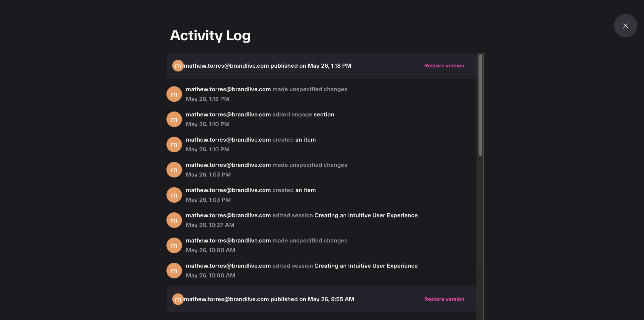Restore the version published at 9:55 AM
Image resolution: width=644 pixels, height=320 pixels.
tap(444, 299)
